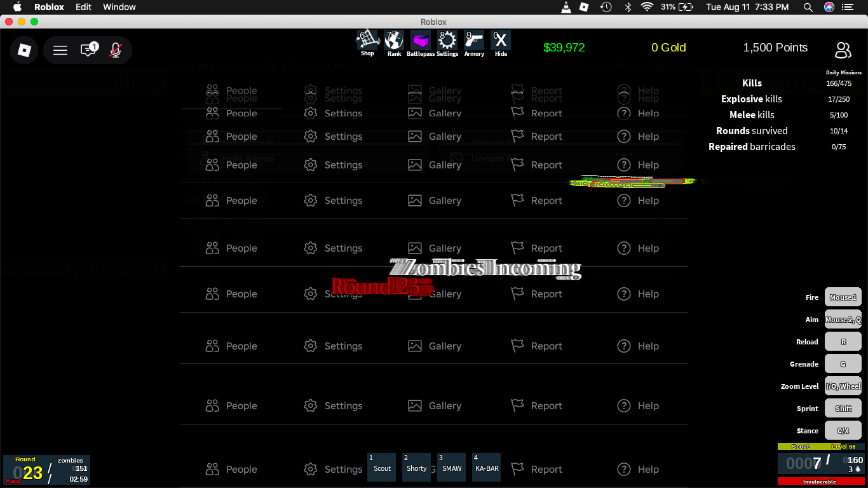Click the $39,972 cash amount
Screen dimensions: 868x488
click(x=564, y=48)
